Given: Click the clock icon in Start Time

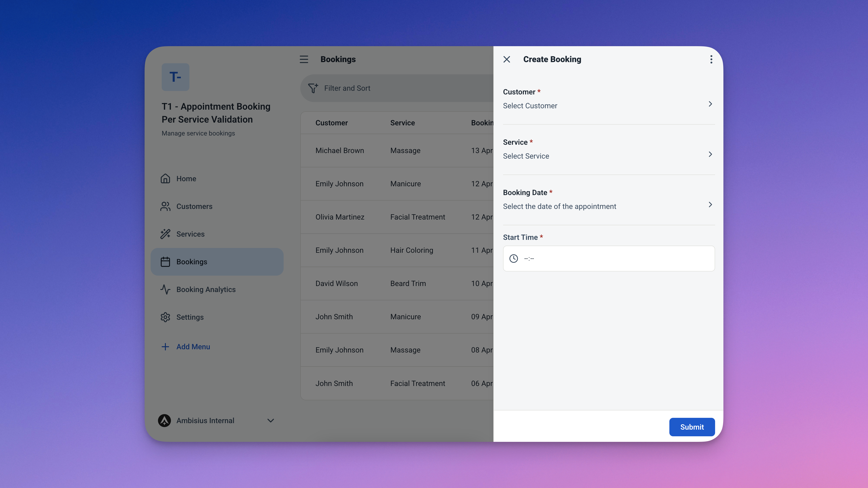Looking at the screenshot, I should 513,258.
